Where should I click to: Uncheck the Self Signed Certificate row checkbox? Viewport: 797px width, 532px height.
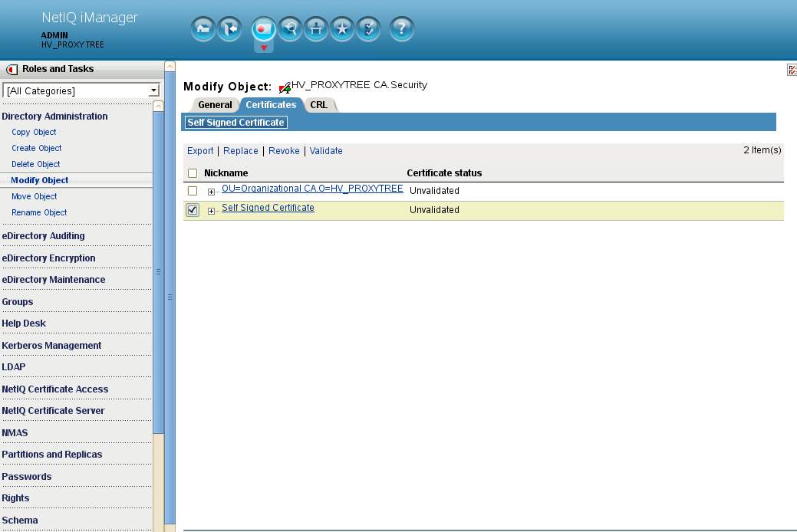tap(193, 210)
